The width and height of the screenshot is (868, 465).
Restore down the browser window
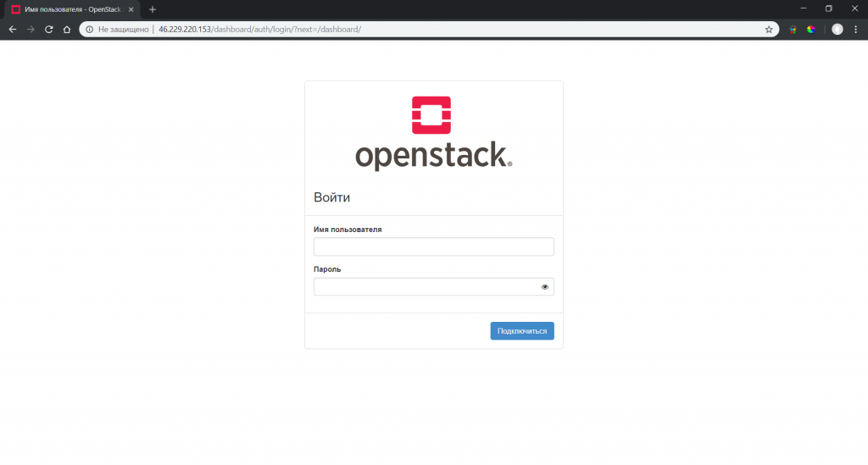829,8
